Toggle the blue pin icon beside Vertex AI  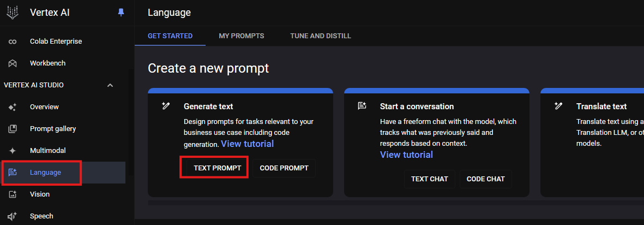[x=121, y=13]
